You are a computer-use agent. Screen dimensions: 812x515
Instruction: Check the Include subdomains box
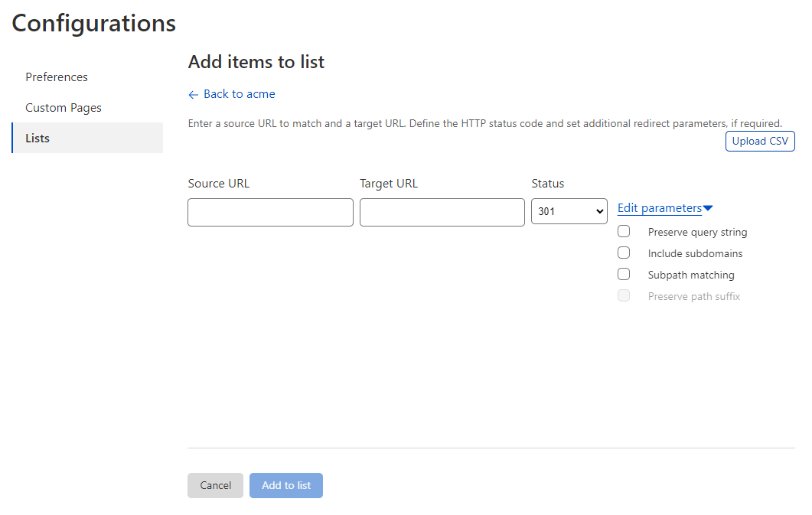[x=624, y=252]
